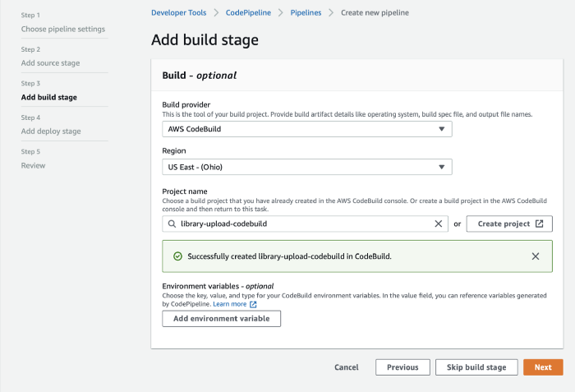Click into the Project name input field

pos(305,224)
